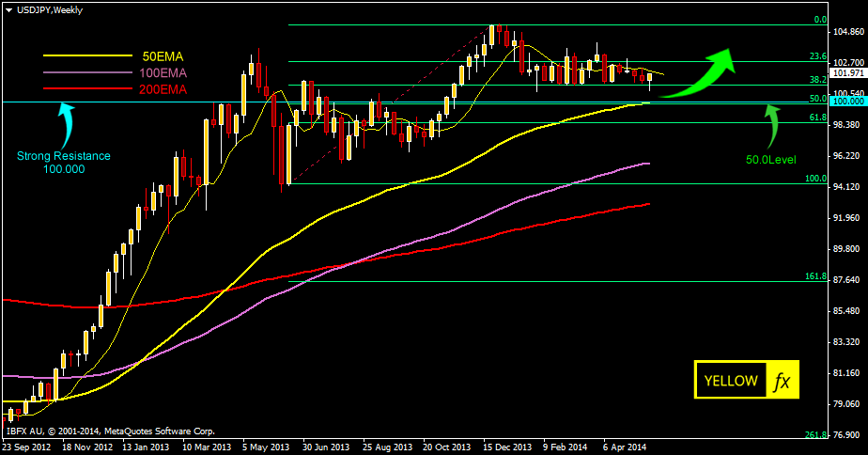The height and width of the screenshot is (455, 868).
Task: Click the 161.8 Fibonacci level label
Action: click(x=815, y=276)
